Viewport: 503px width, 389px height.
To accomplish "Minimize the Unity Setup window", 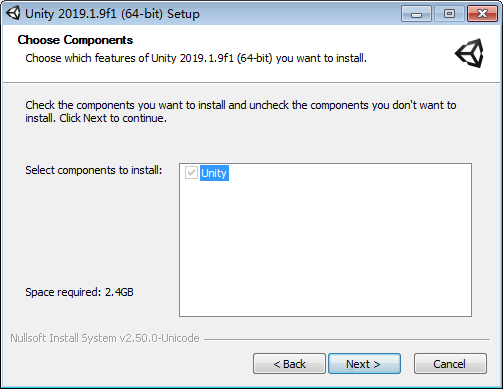I will click(x=416, y=14).
